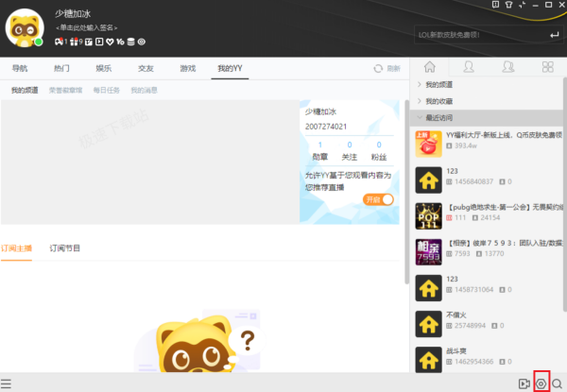Click the video play icon under nickname
Image resolution: width=567 pixels, height=392 pixels.
tap(99, 42)
